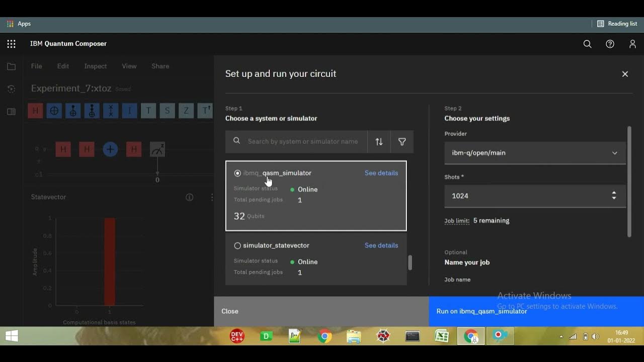Open the help question mark icon

point(610,44)
